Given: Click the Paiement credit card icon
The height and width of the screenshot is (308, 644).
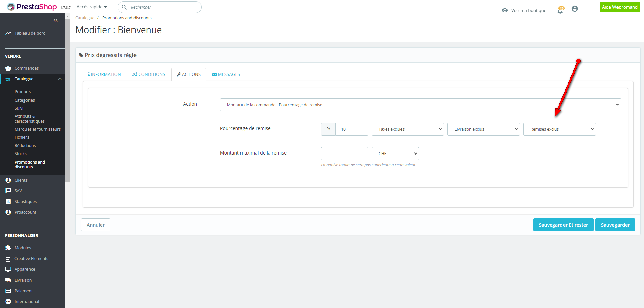Looking at the screenshot, I should coord(8,291).
